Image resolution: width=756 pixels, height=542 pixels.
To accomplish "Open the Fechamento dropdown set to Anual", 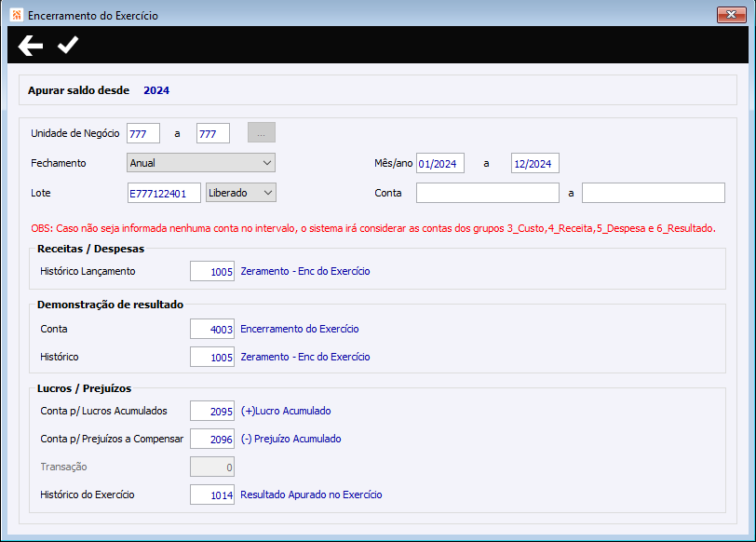I will 200,163.
